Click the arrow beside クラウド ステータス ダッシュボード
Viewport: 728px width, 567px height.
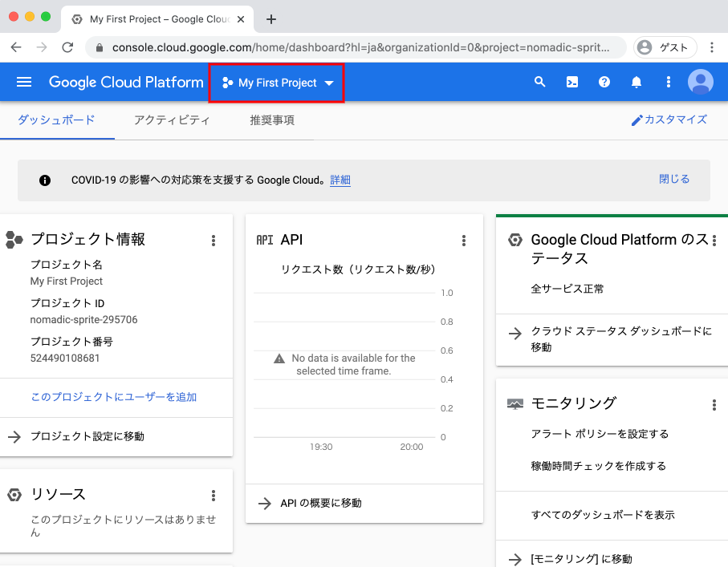click(x=514, y=334)
